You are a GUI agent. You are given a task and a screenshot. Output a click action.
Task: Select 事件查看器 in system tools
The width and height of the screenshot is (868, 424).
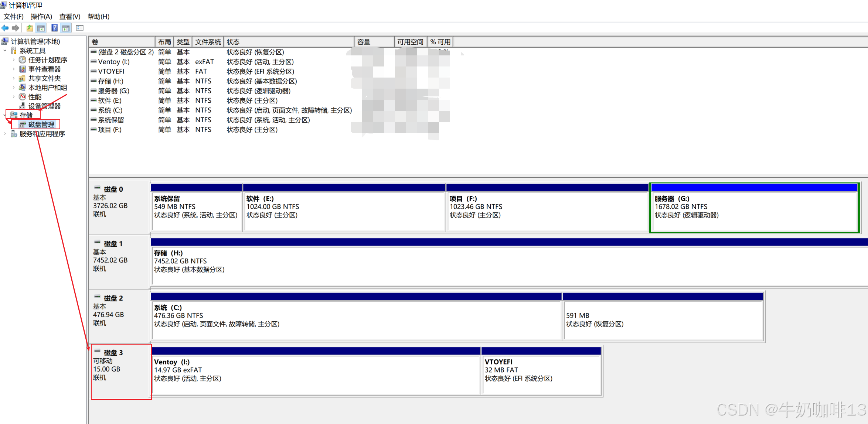pyautogui.click(x=44, y=69)
